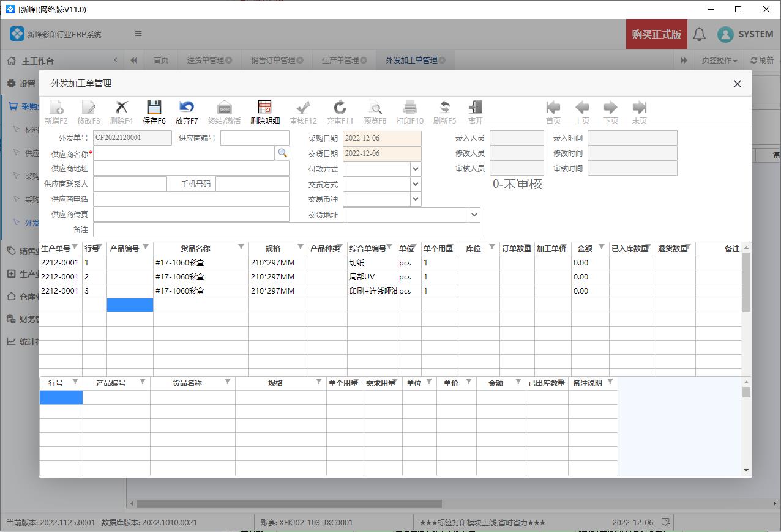Click the 供应商地址 input field
The height and width of the screenshot is (532, 781).
click(x=191, y=168)
